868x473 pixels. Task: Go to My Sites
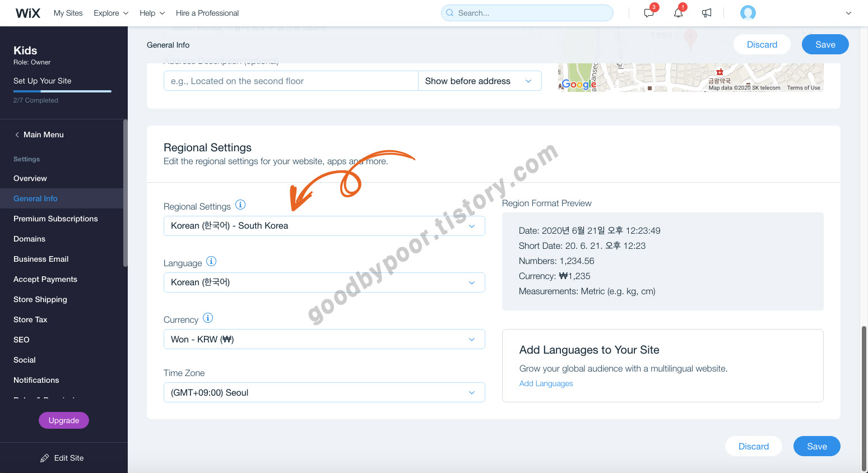coord(68,13)
